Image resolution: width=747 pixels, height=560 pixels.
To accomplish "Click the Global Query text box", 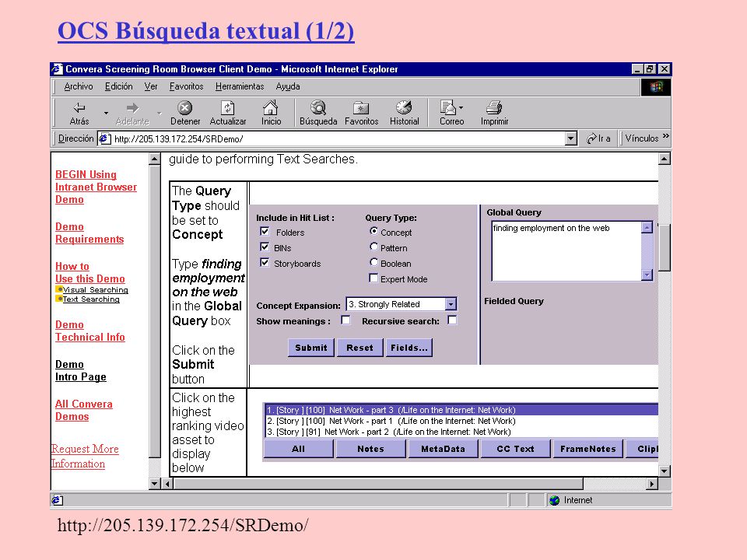I will click(567, 251).
